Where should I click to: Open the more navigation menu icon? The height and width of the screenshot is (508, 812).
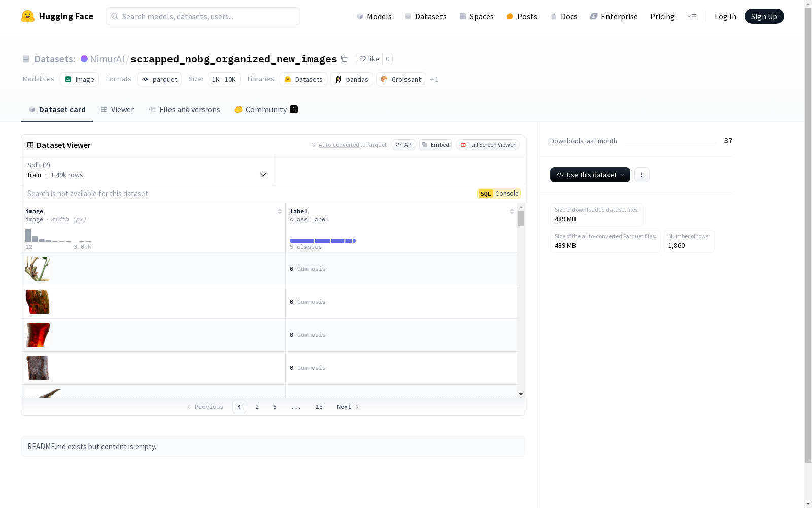692,16
